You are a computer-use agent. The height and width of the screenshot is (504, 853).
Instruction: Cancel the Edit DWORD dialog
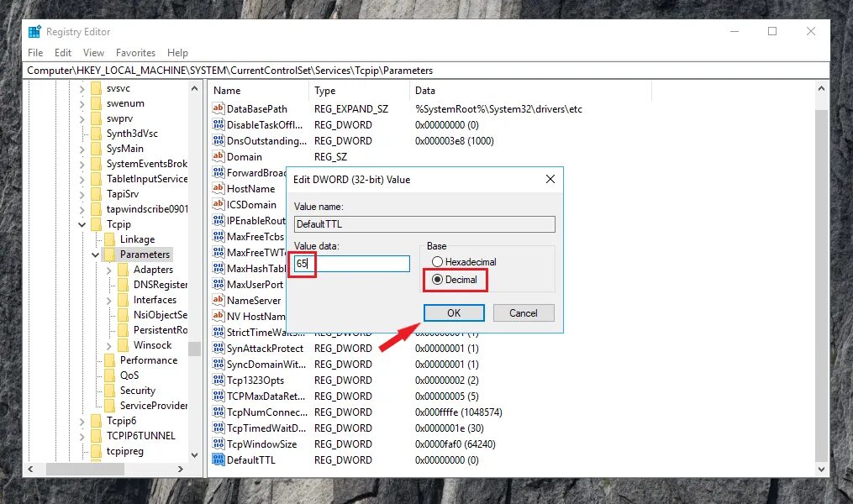click(x=524, y=313)
